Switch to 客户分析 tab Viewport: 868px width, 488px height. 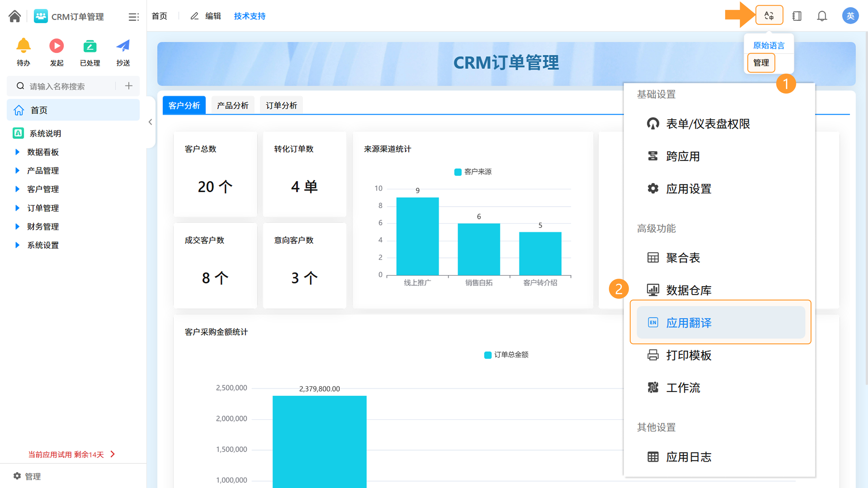click(x=184, y=106)
